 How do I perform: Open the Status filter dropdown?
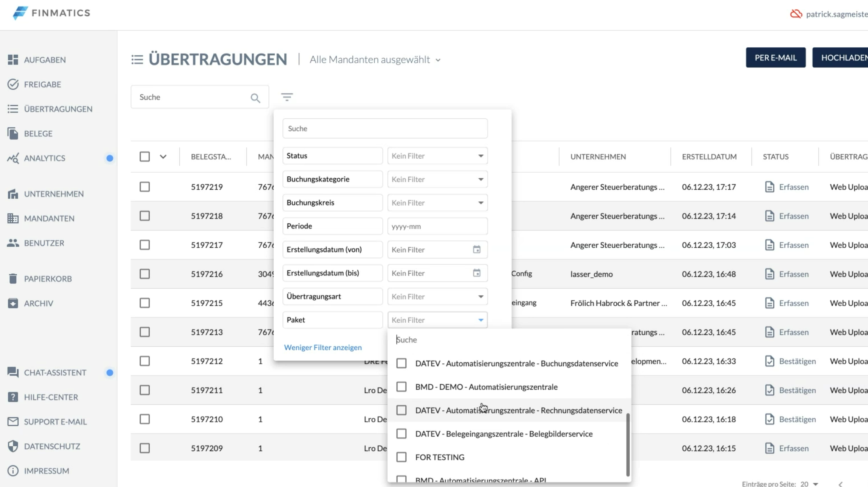tap(437, 156)
